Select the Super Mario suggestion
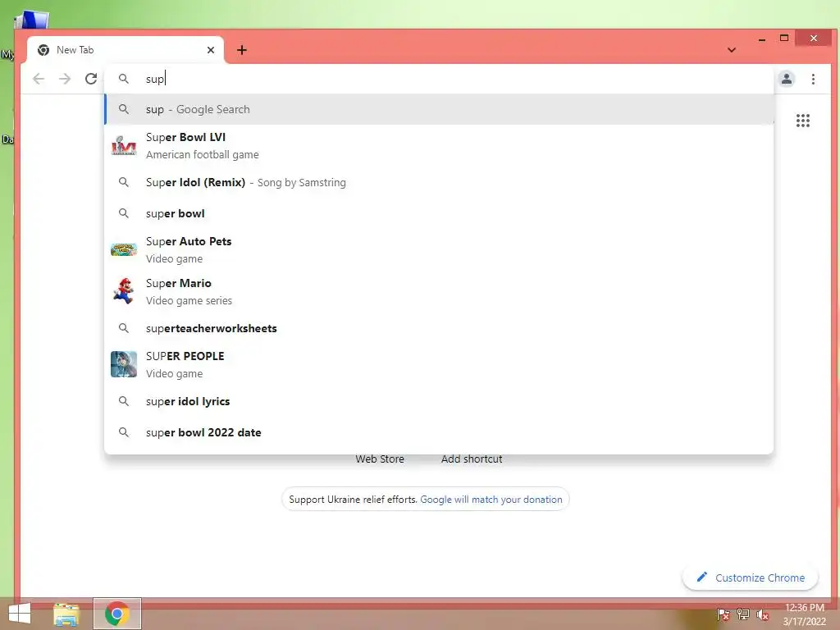The image size is (840, 630). tap(440, 291)
